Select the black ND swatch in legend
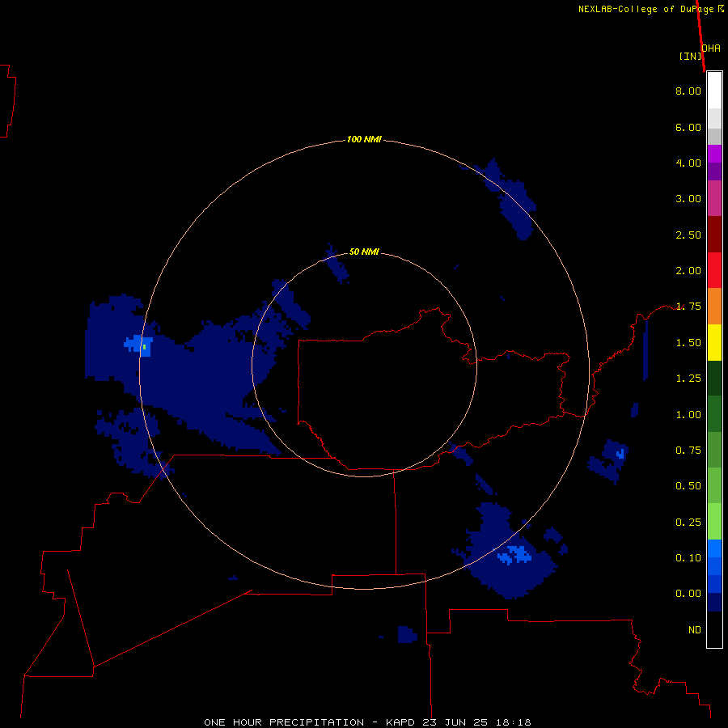 tap(714, 629)
